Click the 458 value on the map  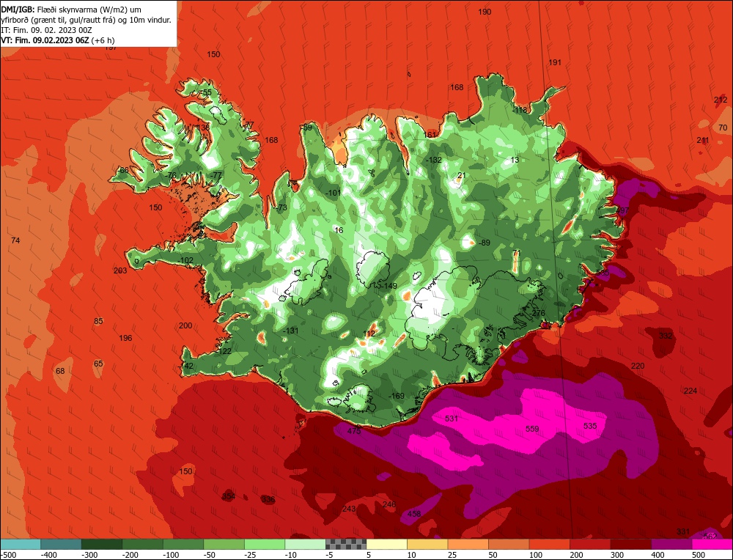point(413,514)
